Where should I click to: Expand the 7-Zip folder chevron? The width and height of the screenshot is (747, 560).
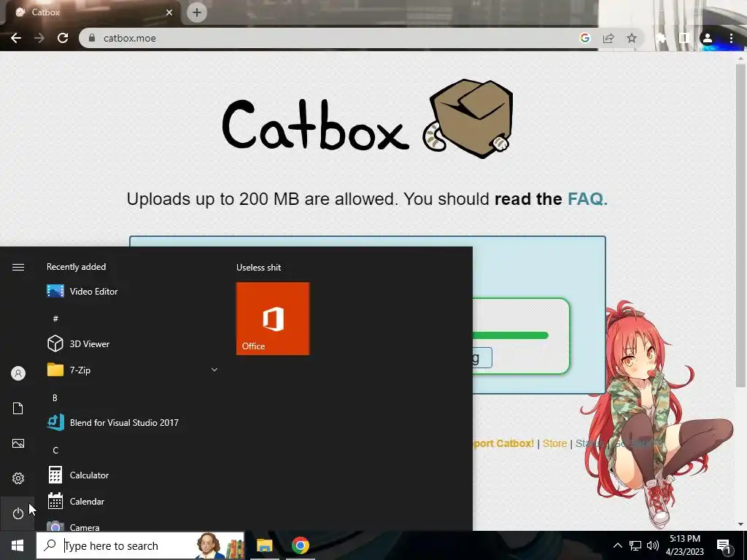tap(214, 370)
